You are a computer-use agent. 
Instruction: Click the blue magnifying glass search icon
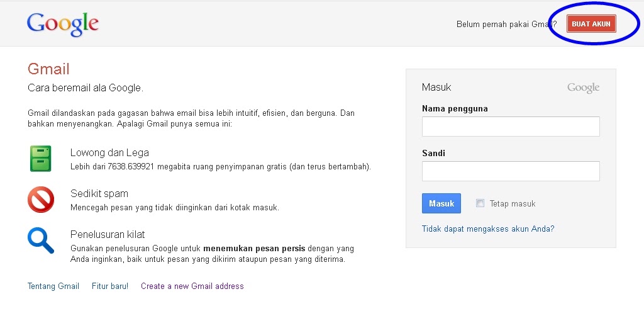pyautogui.click(x=41, y=240)
